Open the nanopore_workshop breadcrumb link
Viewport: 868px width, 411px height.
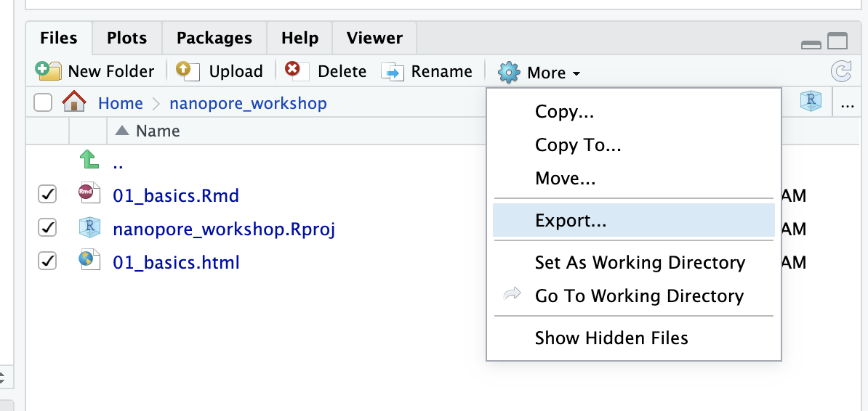coord(248,103)
